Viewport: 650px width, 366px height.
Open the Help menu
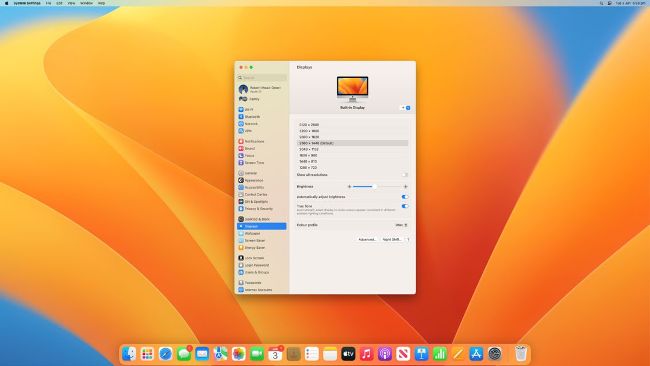point(102,3)
